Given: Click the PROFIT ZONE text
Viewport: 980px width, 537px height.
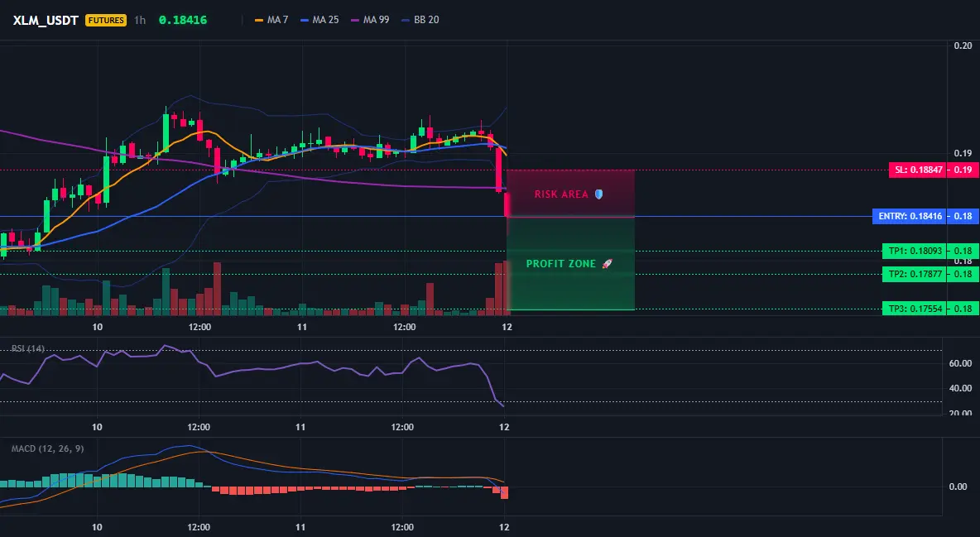Looking at the screenshot, I should pos(560,264).
